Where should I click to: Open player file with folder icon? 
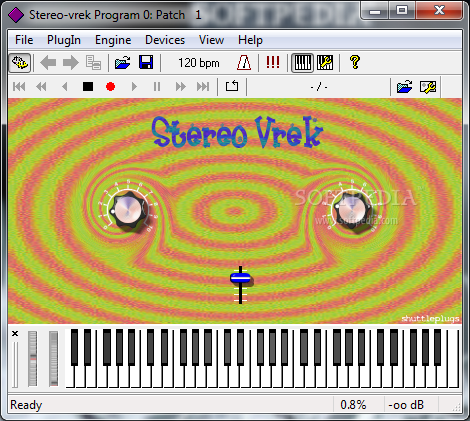[x=405, y=87]
